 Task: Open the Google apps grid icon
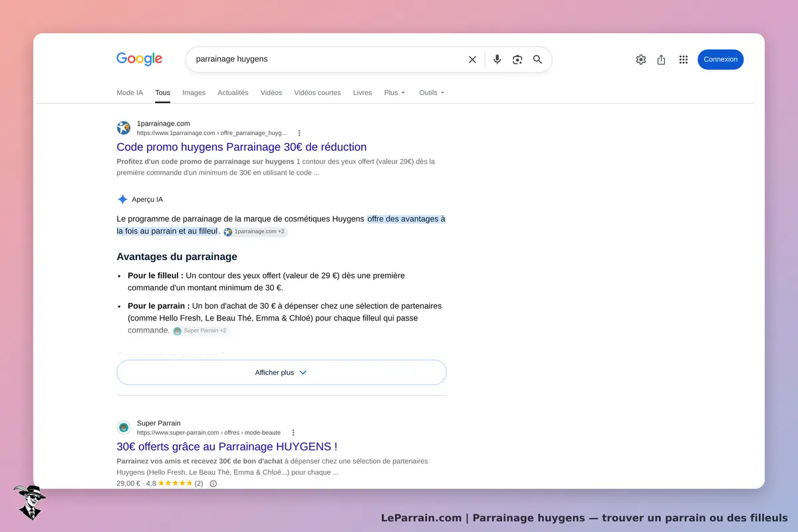click(683, 59)
